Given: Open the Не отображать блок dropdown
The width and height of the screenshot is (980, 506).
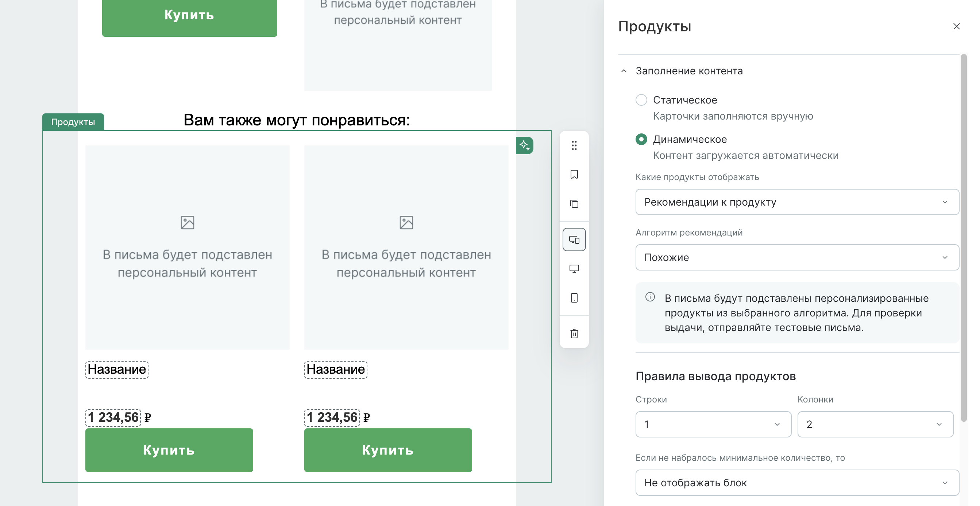Looking at the screenshot, I should 797,482.
